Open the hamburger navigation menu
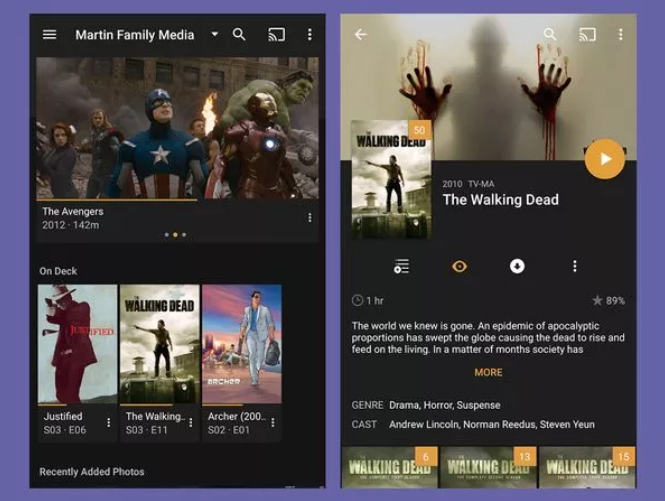The height and width of the screenshot is (501, 665). point(50,34)
